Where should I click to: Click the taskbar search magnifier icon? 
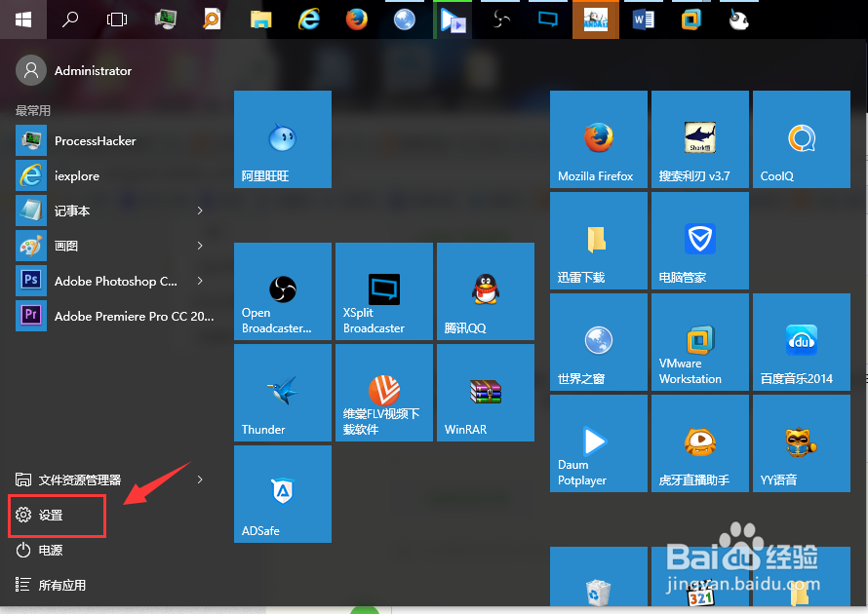coord(70,19)
